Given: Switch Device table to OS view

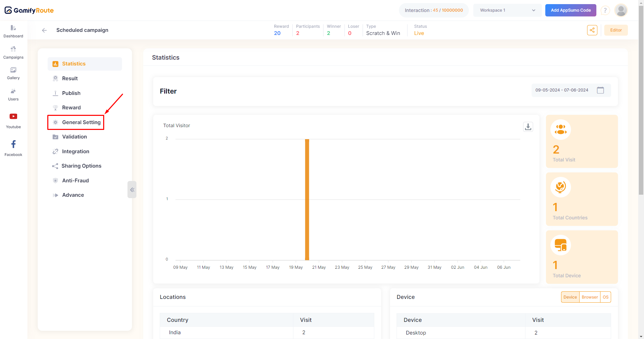Looking at the screenshot, I should click(605, 297).
